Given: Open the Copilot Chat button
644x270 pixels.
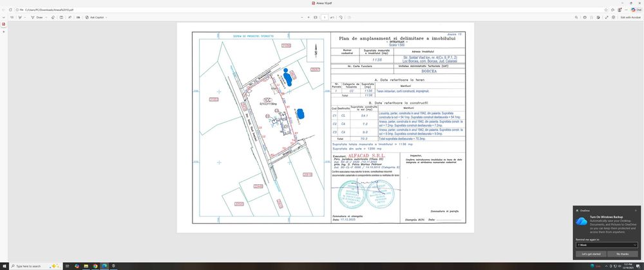Looking at the screenshot, I should [636, 10].
